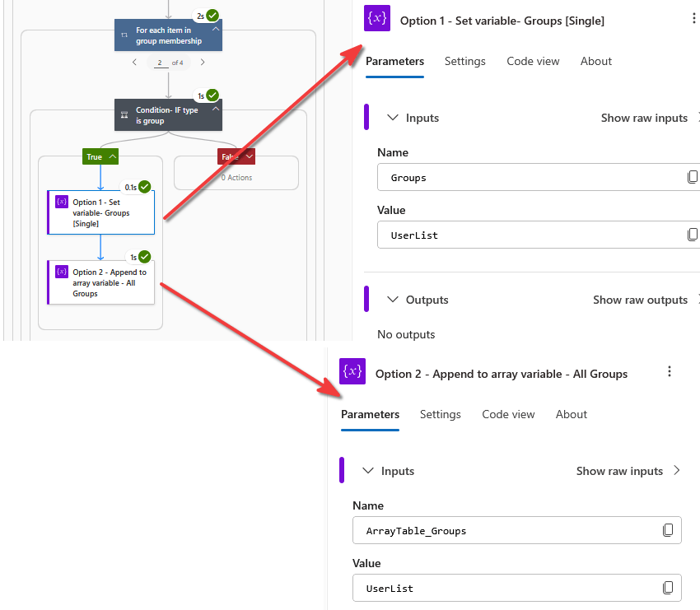Open Settings tab in Option 2 panel

(441, 414)
